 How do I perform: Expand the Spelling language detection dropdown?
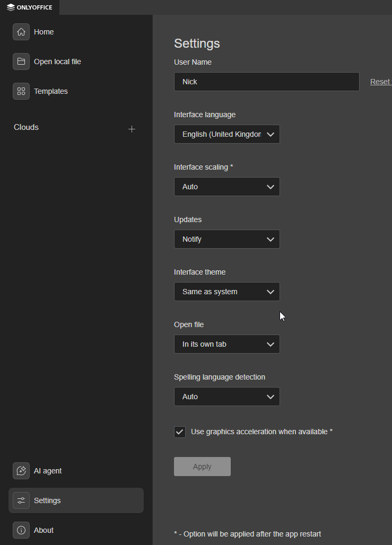[227, 397]
